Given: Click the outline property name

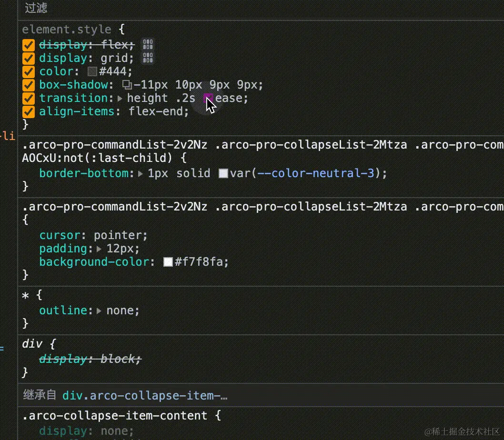Looking at the screenshot, I should point(63,310).
